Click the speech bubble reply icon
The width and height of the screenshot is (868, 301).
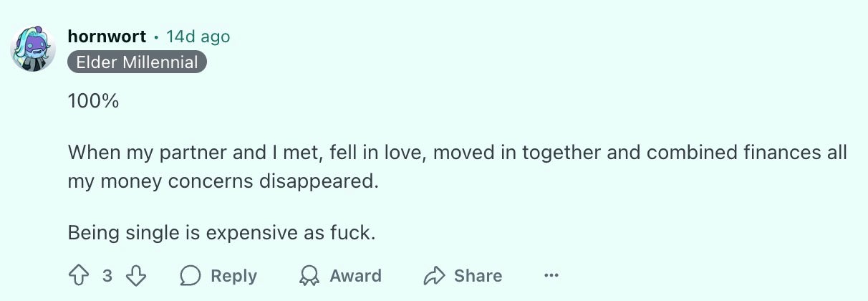pos(191,276)
